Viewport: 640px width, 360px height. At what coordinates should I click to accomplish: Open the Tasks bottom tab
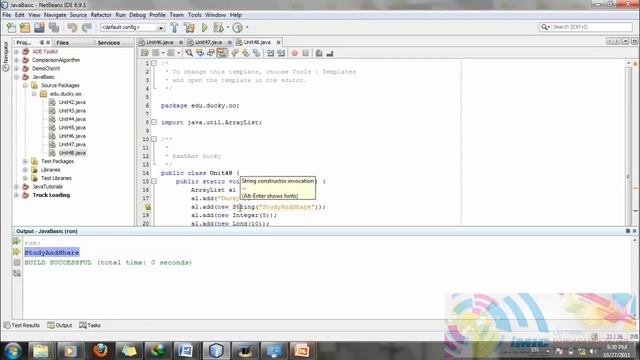pos(90,325)
